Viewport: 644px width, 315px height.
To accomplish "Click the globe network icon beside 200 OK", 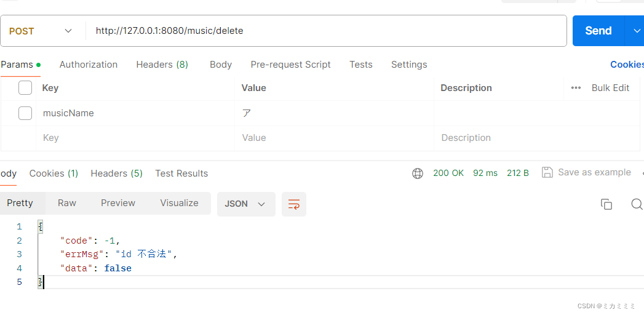I will [417, 173].
